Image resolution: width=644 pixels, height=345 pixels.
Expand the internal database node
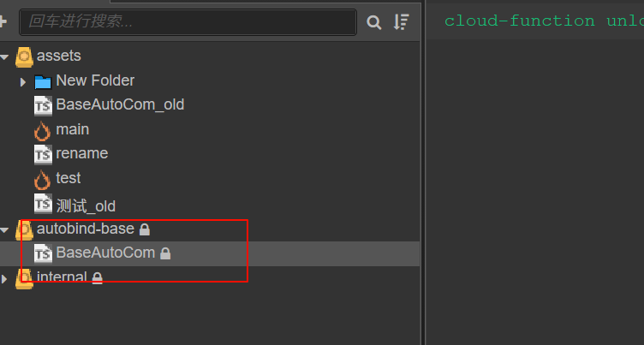5,277
